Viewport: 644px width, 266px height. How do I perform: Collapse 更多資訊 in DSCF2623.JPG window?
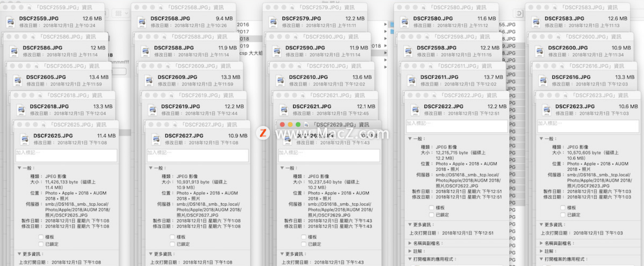coord(541,224)
